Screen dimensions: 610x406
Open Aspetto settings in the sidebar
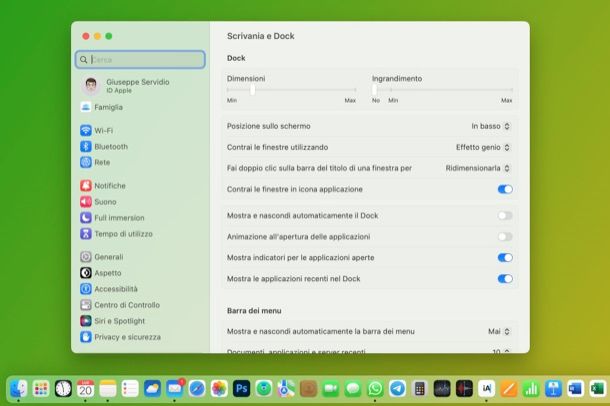coord(101,273)
